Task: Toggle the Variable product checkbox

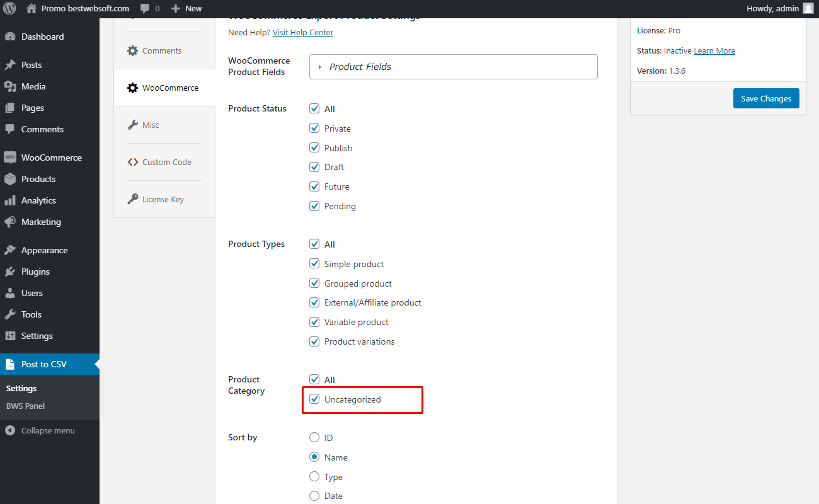Action: pyautogui.click(x=314, y=322)
